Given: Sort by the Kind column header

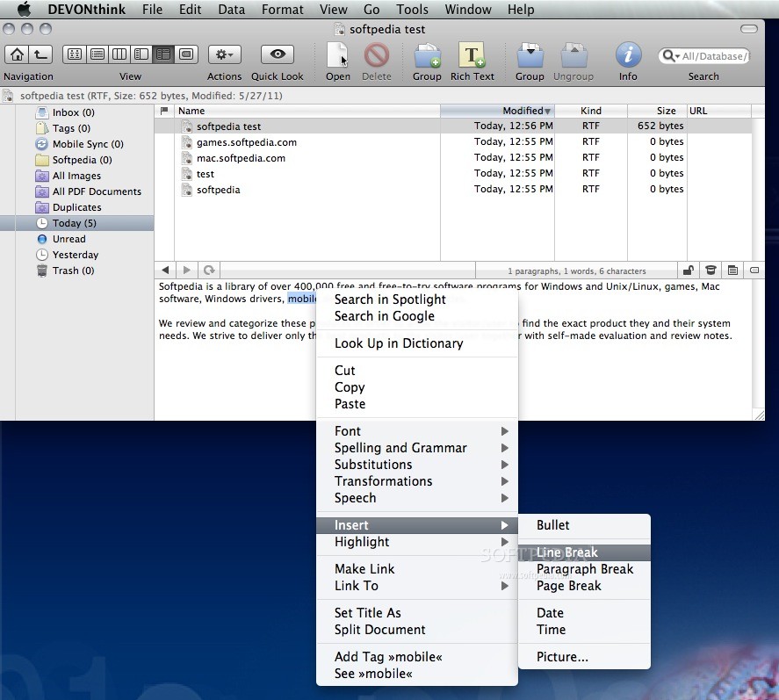Looking at the screenshot, I should 591,111.
